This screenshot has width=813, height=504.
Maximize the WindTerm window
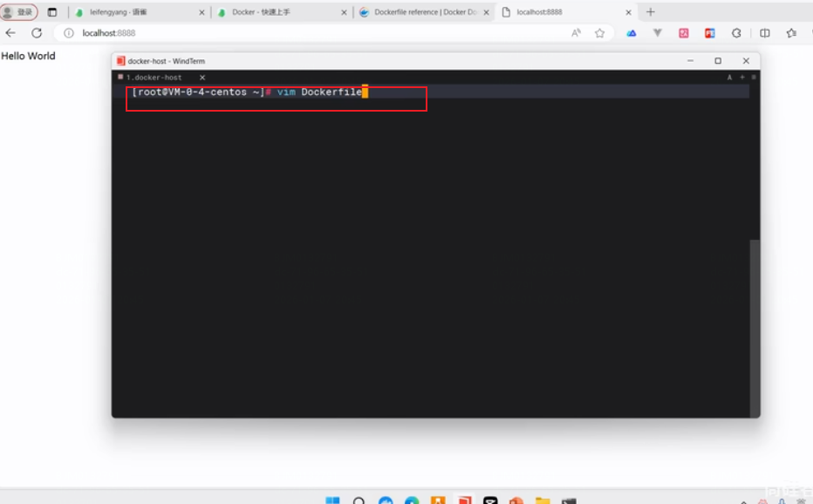pos(718,61)
